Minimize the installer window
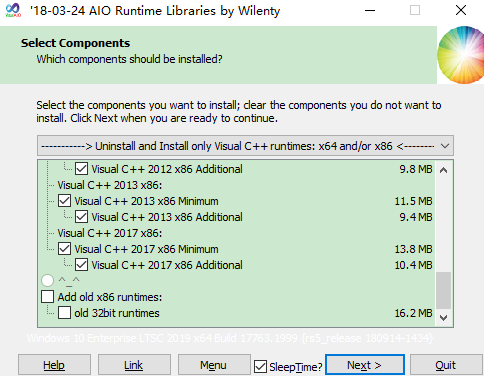This screenshot has height=376, width=484. click(370, 11)
